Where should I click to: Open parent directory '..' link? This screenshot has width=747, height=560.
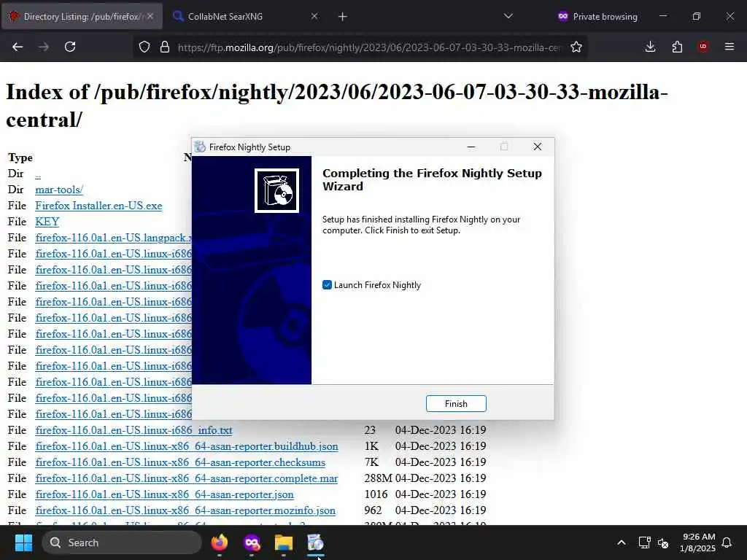38,174
